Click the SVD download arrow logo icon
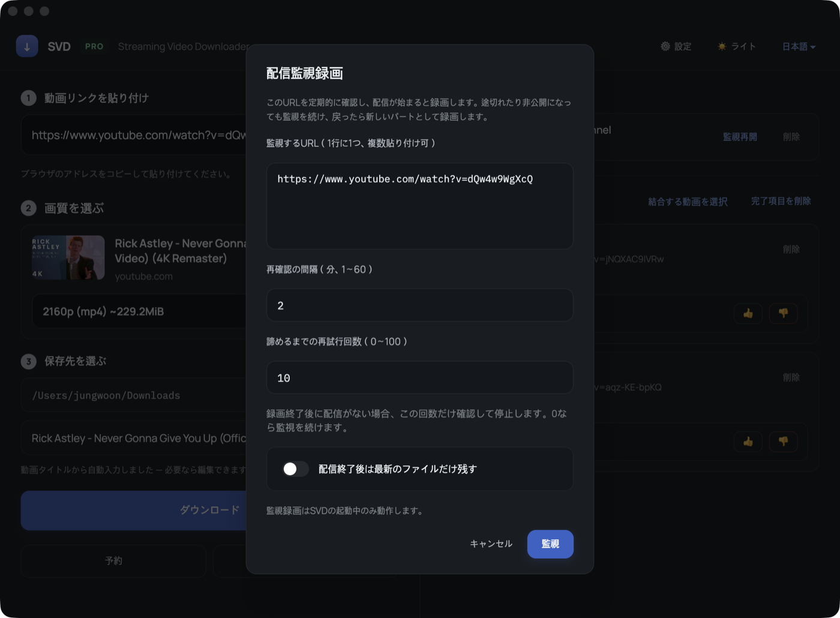 27,46
